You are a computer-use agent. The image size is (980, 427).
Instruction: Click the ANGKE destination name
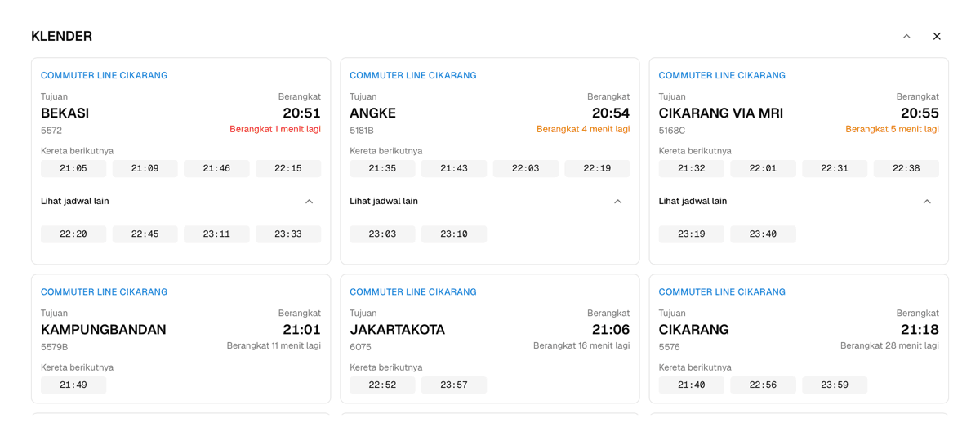(x=372, y=113)
